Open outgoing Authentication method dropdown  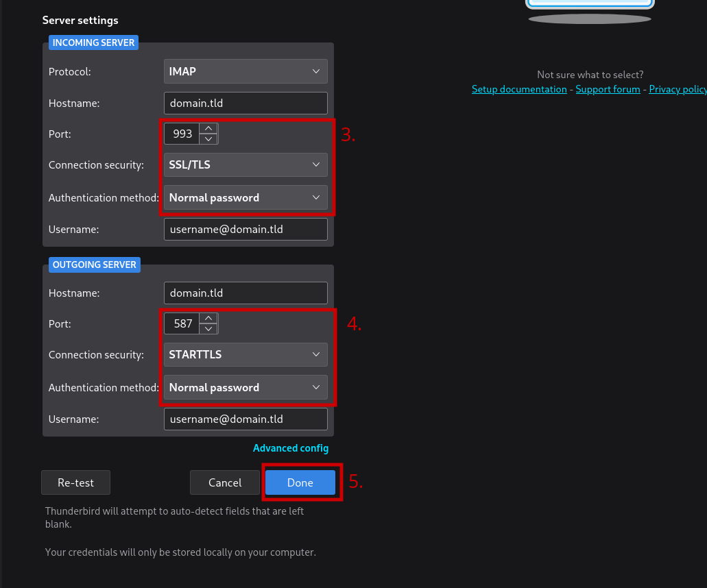245,387
